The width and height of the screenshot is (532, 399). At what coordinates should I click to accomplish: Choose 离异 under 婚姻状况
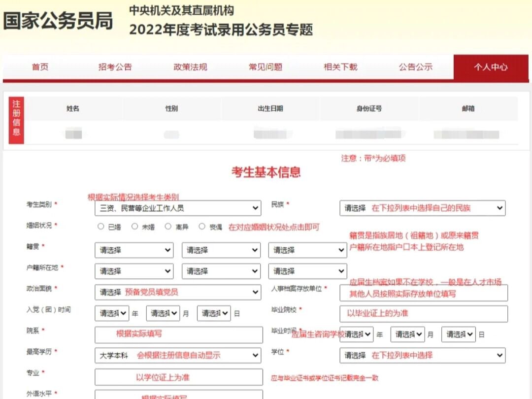pyautogui.click(x=168, y=227)
